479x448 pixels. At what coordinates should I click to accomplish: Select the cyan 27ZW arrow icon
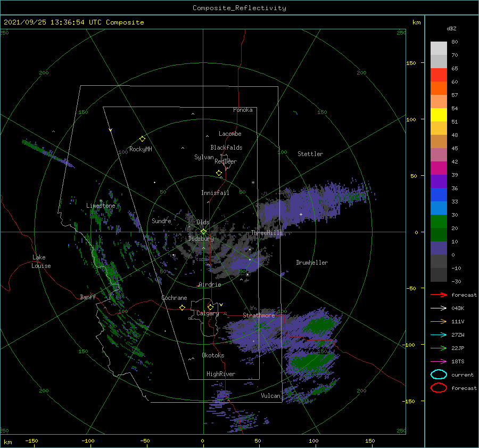point(439,335)
